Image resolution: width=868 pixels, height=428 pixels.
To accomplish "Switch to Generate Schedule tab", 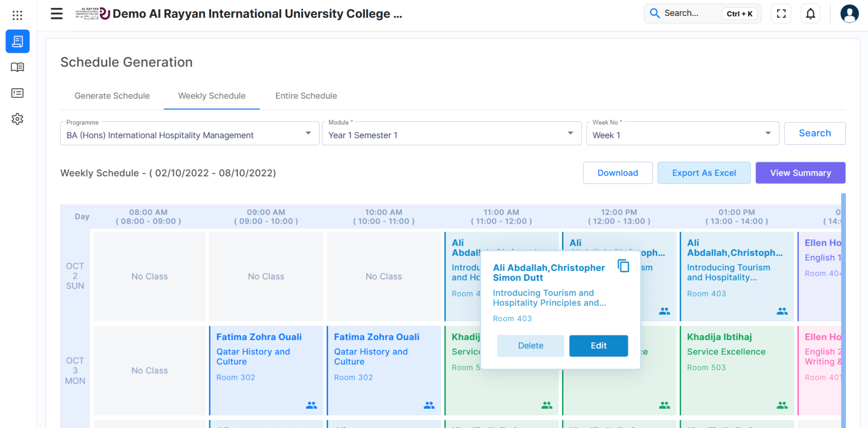I will click(112, 96).
